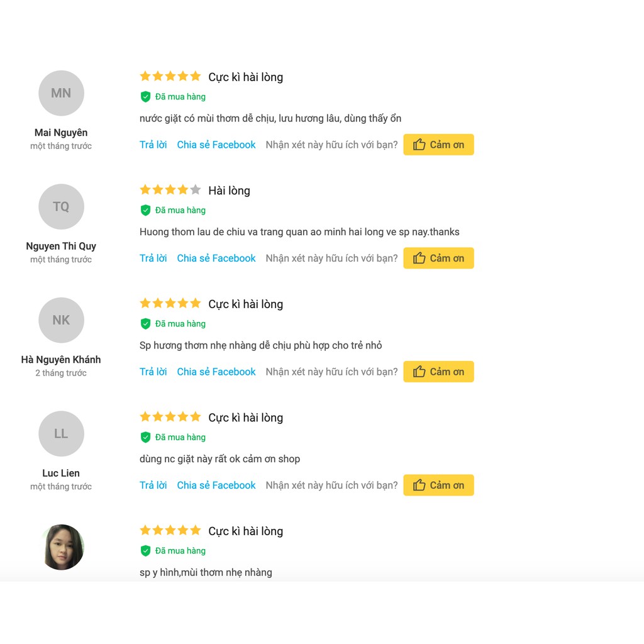Click Mai Nguyên's MN avatar circle
This screenshot has width=644, height=644.
pyautogui.click(x=61, y=93)
